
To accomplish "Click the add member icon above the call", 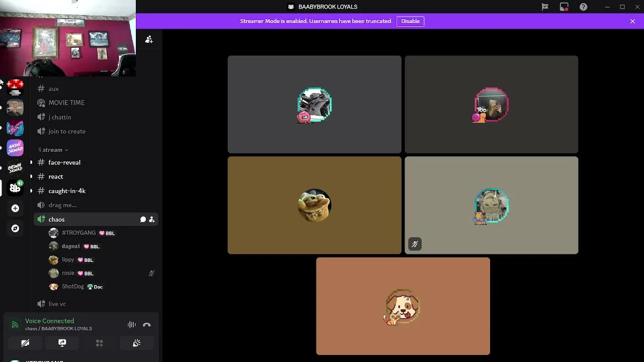I will [149, 39].
